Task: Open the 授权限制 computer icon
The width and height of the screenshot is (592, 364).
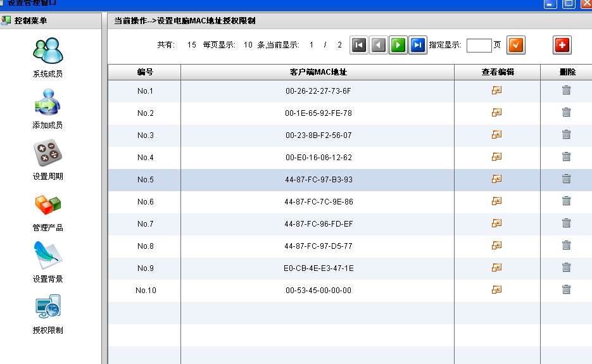Action: 48,306
